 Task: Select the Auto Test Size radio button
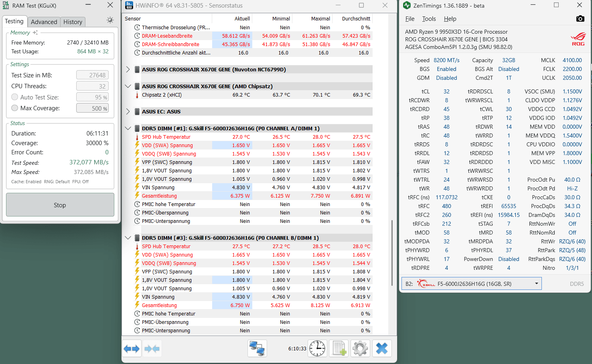tap(15, 97)
